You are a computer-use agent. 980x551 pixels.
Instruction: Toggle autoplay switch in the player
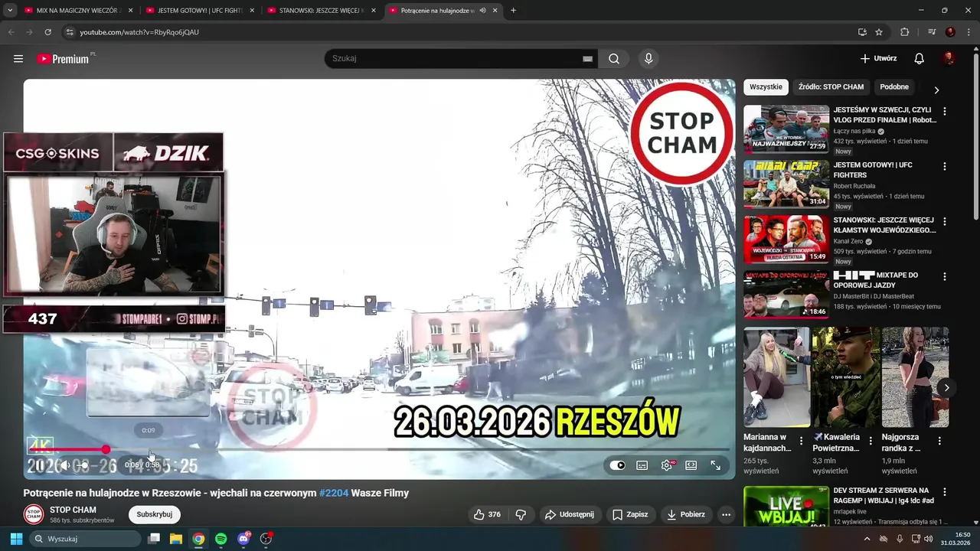coord(618,465)
